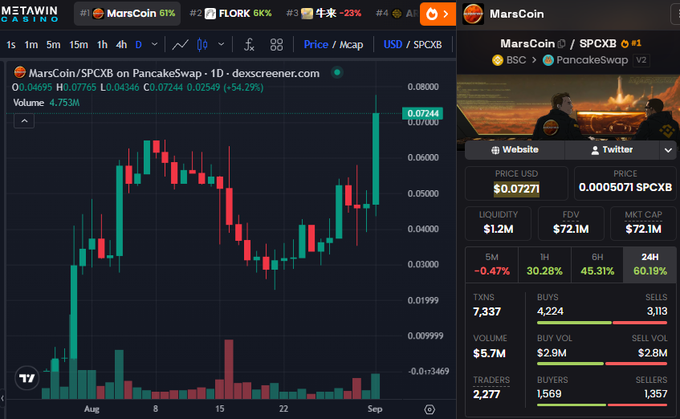Click the MarsCoin banner image
The width and height of the screenshot is (680, 419).
pyautogui.click(x=568, y=108)
